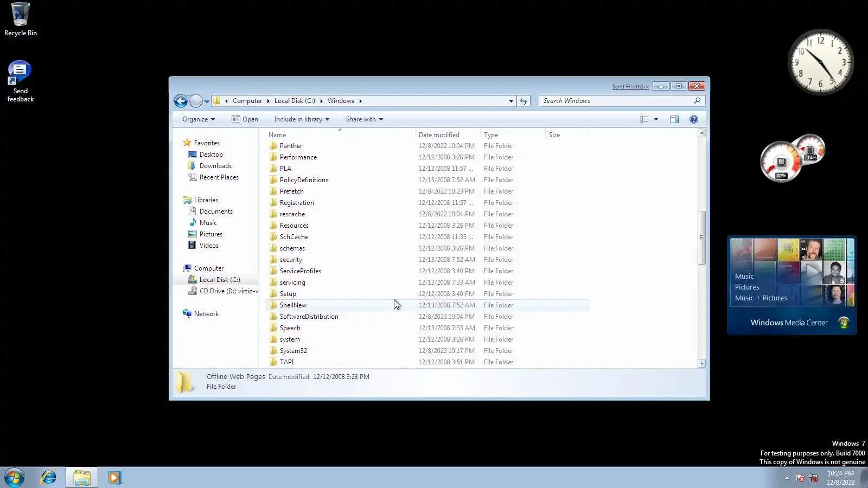Click the Windows breadcrumb segment
The height and width of the screenshot is (488, 868).
[x=341, y=101]
